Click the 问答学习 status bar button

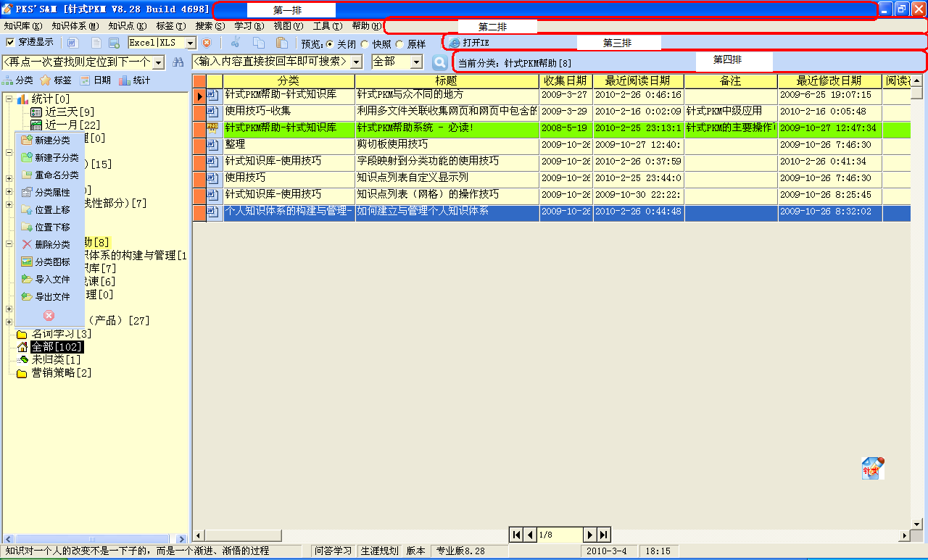(332, 551)
